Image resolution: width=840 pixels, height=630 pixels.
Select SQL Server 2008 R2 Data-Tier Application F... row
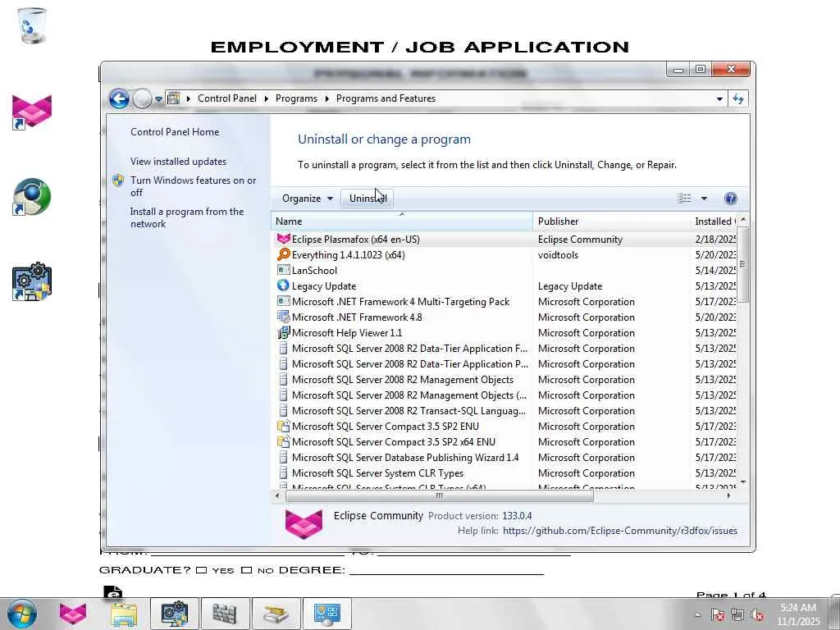pyautogui.click(x=505, y=348)
